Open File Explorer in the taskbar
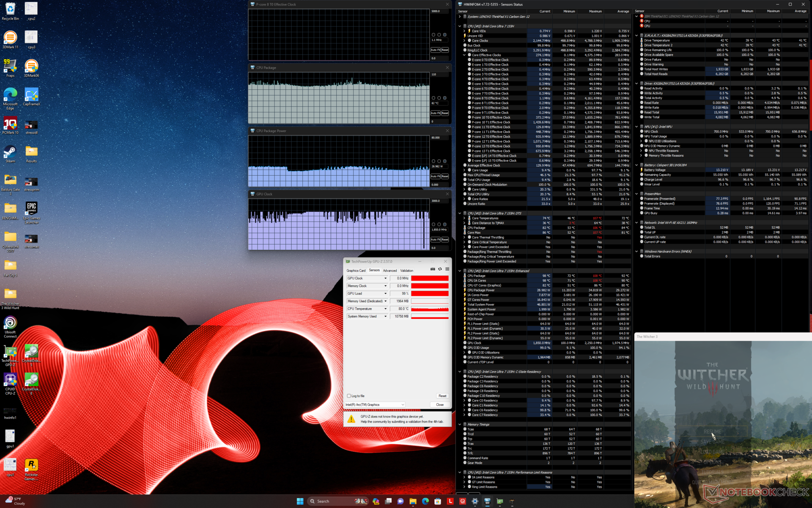 point(413,501)
